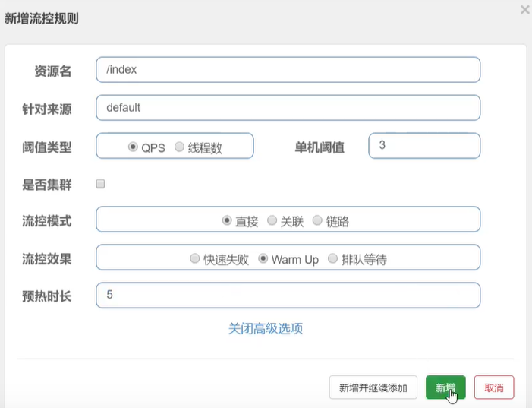Click the 单机阈值 input field
The image size is (532, 408).
(424, 146)
